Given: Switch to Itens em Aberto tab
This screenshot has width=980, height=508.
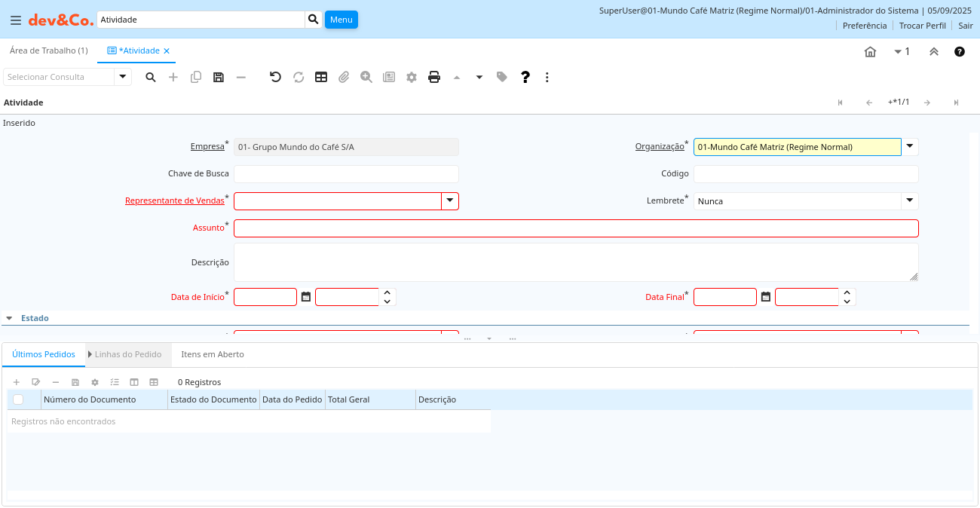Looking at the screenshot, I should [213, 354].
